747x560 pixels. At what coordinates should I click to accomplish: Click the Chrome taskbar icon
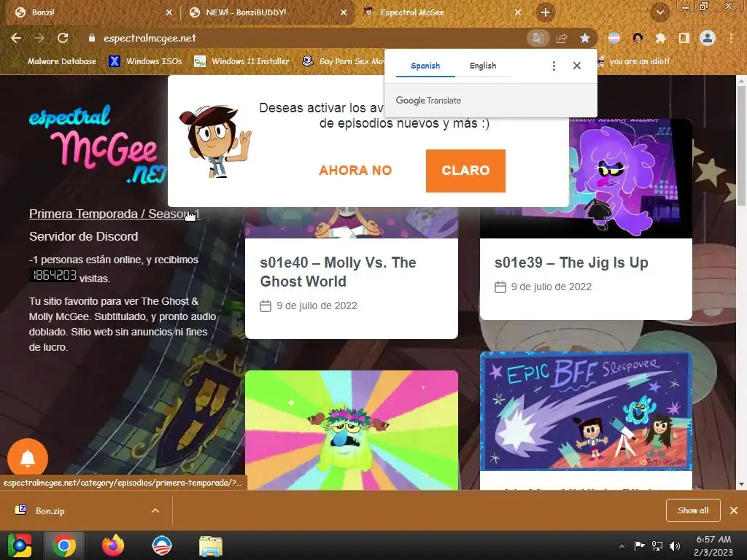tap(64, 545)
